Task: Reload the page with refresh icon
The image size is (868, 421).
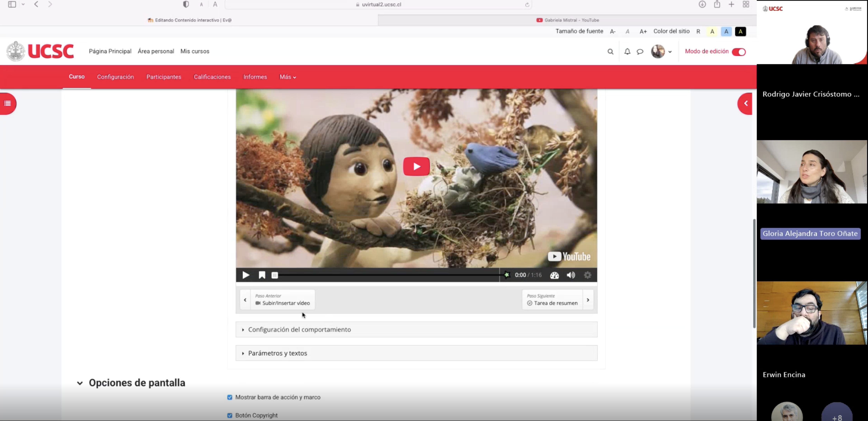Action: tap(527, 5)
